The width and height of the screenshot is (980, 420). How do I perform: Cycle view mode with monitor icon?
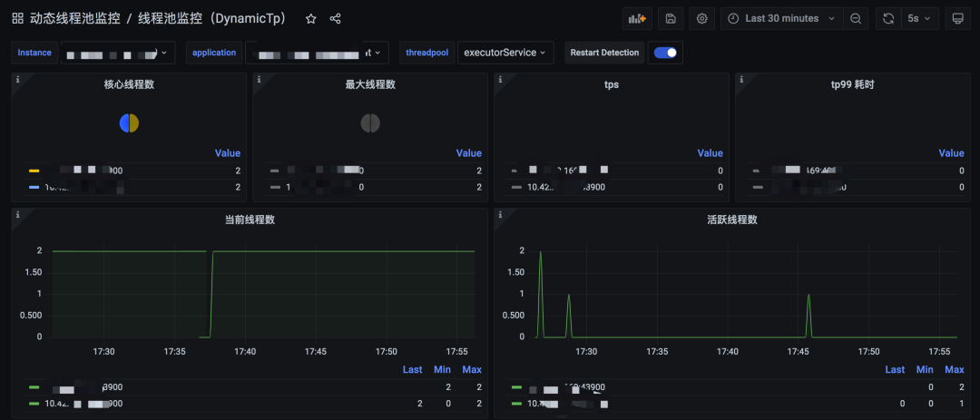[x=957, y=19]
